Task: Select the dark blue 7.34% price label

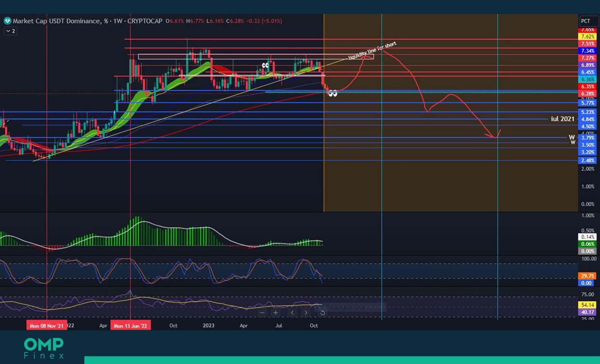Action: [588, 51]
